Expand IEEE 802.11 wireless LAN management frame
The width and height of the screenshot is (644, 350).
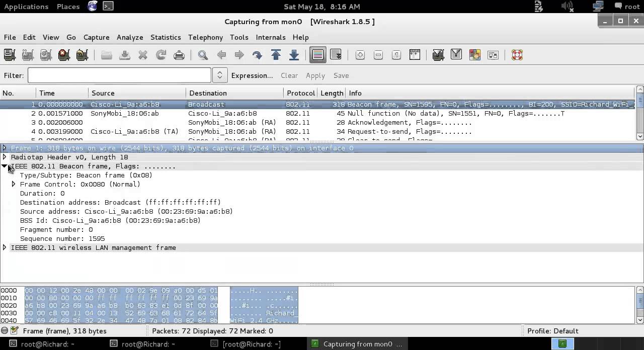point(5,247)
